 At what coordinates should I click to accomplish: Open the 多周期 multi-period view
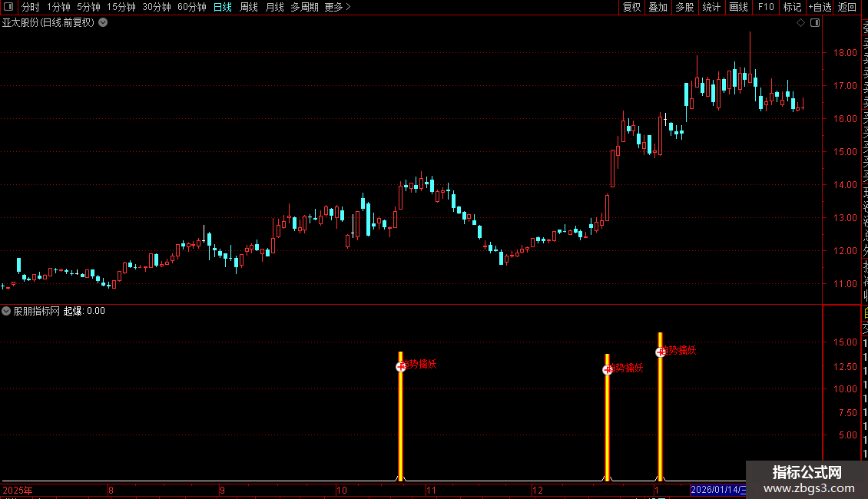pos(304,7)
